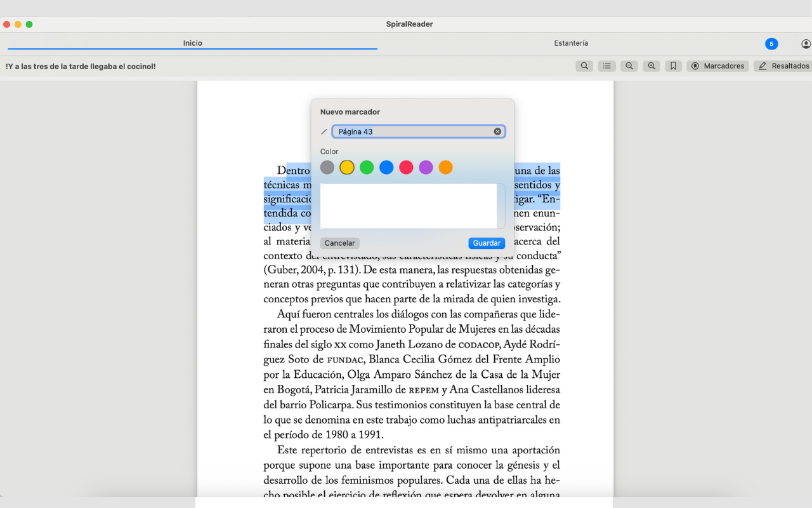
Task: Click the SpiralReader window title
Action: [x=409, y=24]
